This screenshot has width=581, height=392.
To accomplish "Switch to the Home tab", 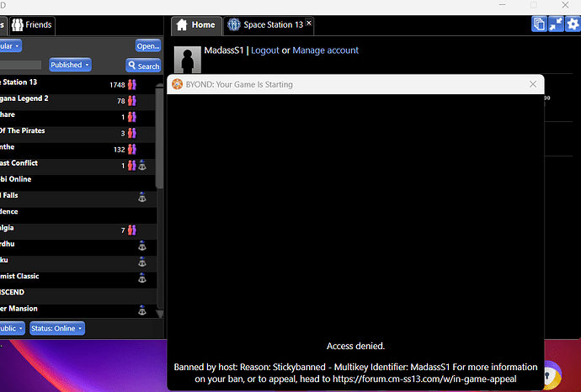I will (x=196, y=25).
